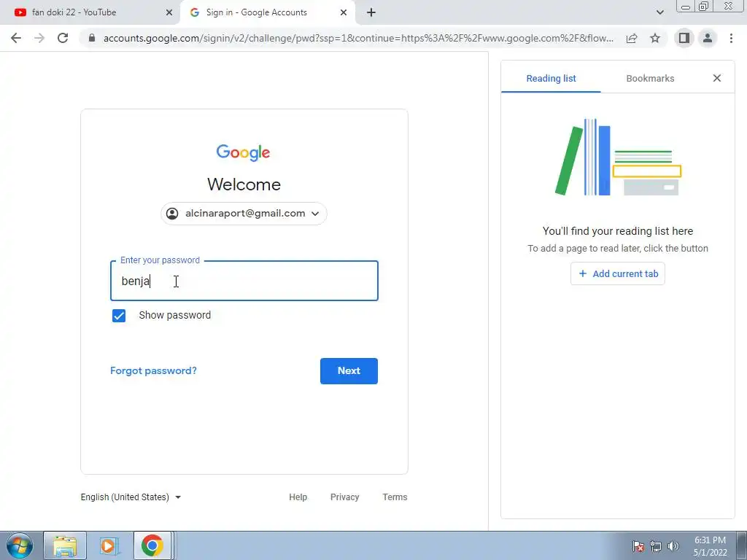Image resolution: width=747 pixels, height=560 pixels.
Task: Toggle the side panel icon in toolbar
Action: coord(684,38)
